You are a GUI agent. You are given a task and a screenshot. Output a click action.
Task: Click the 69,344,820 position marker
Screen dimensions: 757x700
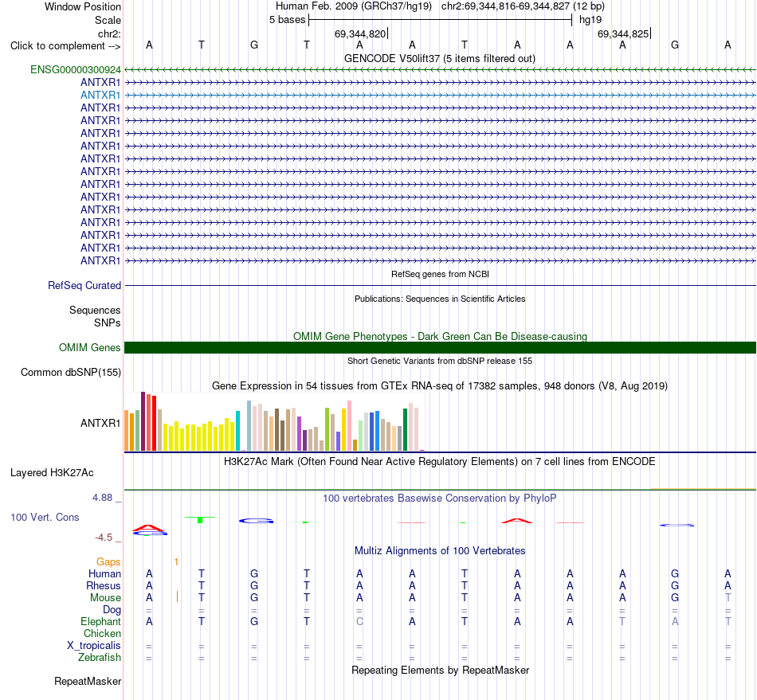(360, 33)
